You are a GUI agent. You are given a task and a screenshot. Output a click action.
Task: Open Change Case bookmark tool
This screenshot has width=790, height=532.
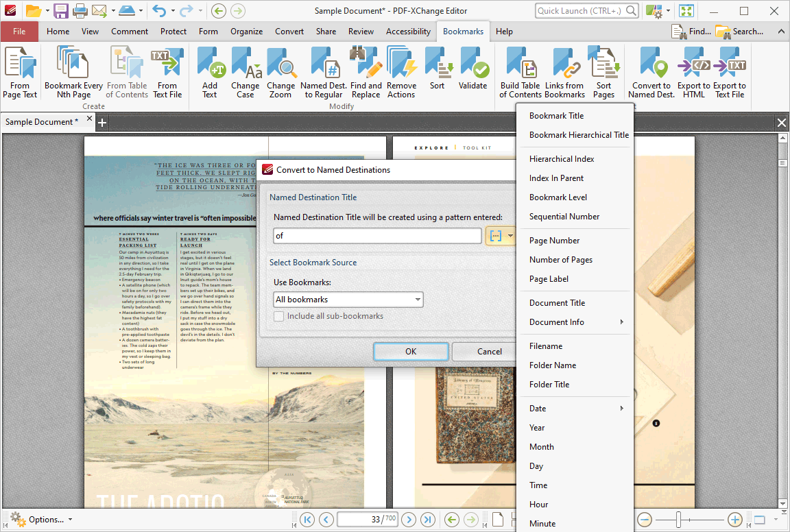(246, 73)
